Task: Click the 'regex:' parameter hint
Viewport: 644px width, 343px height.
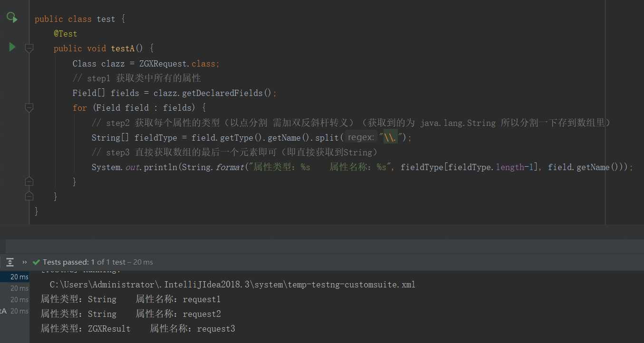Action: (361, 137)
